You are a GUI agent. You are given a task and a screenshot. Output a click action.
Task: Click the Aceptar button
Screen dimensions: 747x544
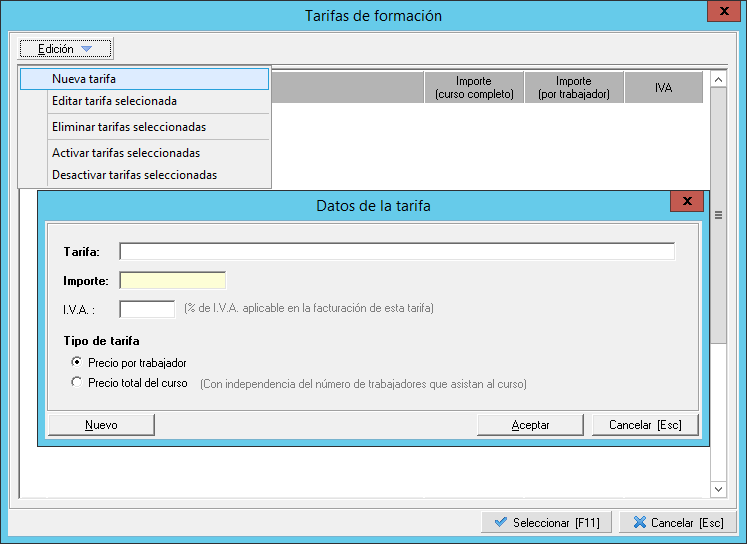coord(530,425)
